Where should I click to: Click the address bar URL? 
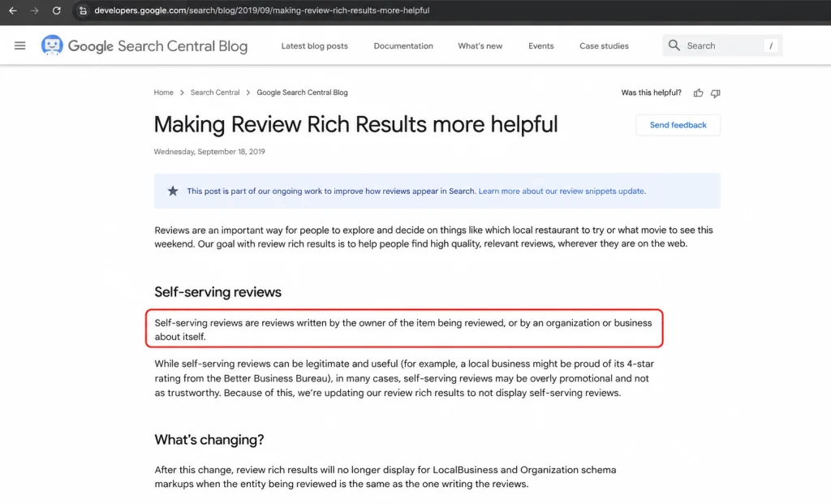coord(262,11)
